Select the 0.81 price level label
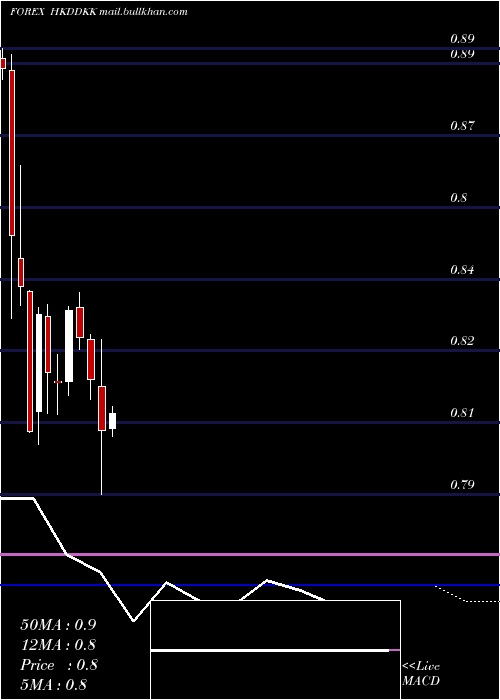 click(x=462, y=412)
